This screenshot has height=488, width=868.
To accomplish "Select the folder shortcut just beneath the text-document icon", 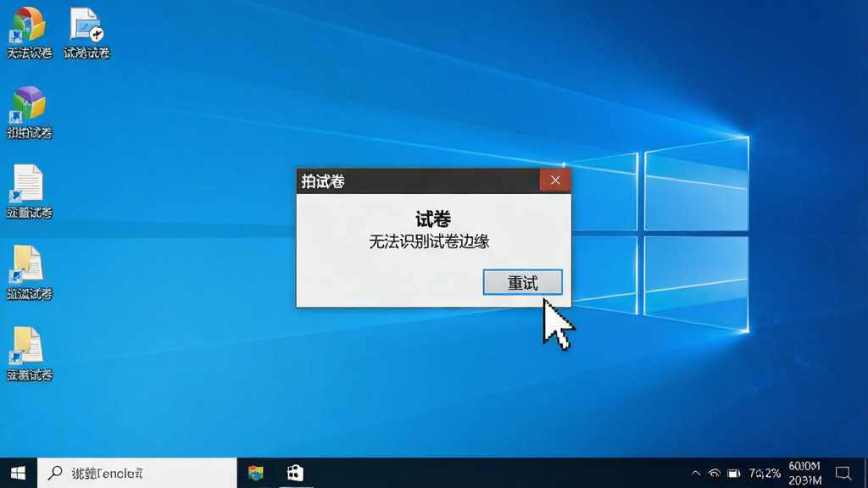I will [x=30, y=273].
